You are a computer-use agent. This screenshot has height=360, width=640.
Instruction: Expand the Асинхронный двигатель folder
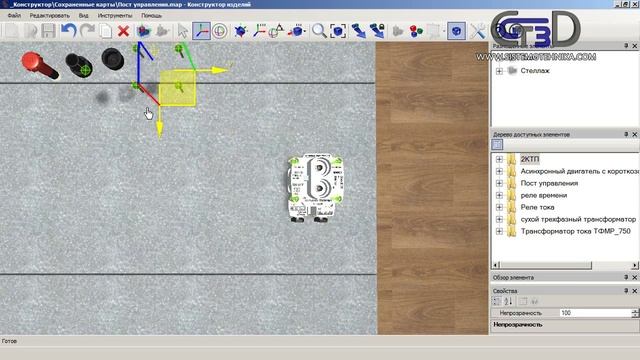point(499,171)
